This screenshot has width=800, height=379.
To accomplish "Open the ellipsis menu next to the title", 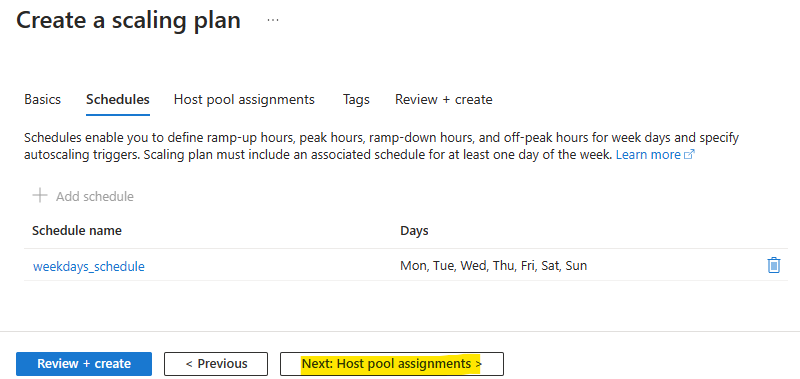I will point(273,20).
